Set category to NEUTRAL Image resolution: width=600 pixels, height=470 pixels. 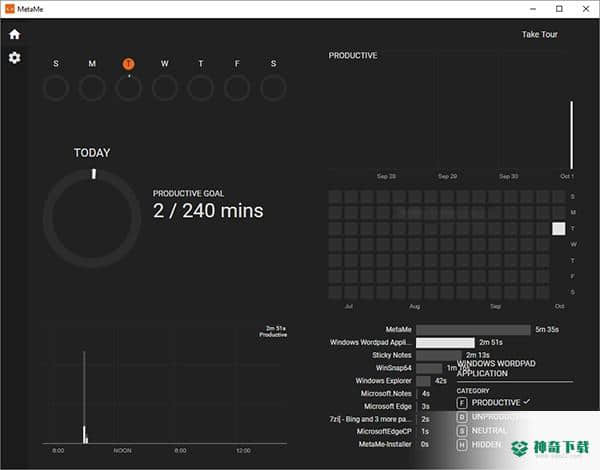(x=482, y=431)
